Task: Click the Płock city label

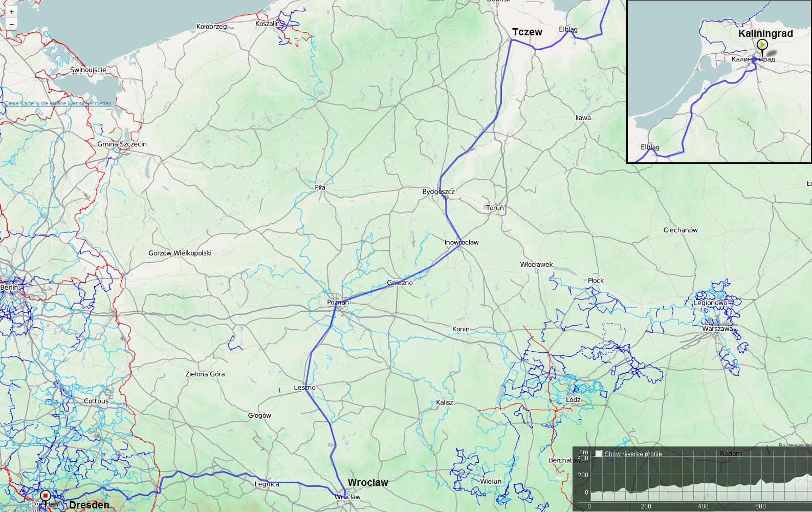Action: coord(596,281)
